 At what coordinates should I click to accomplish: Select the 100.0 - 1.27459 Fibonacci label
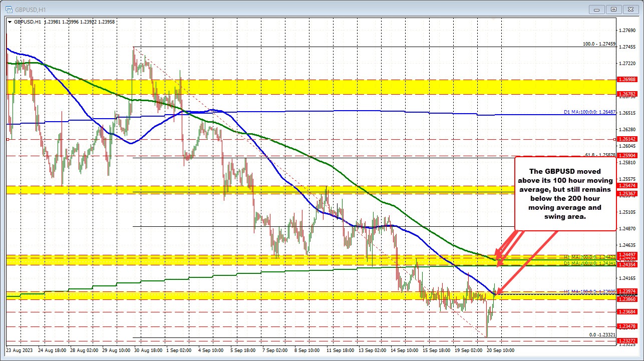[600, 44]
